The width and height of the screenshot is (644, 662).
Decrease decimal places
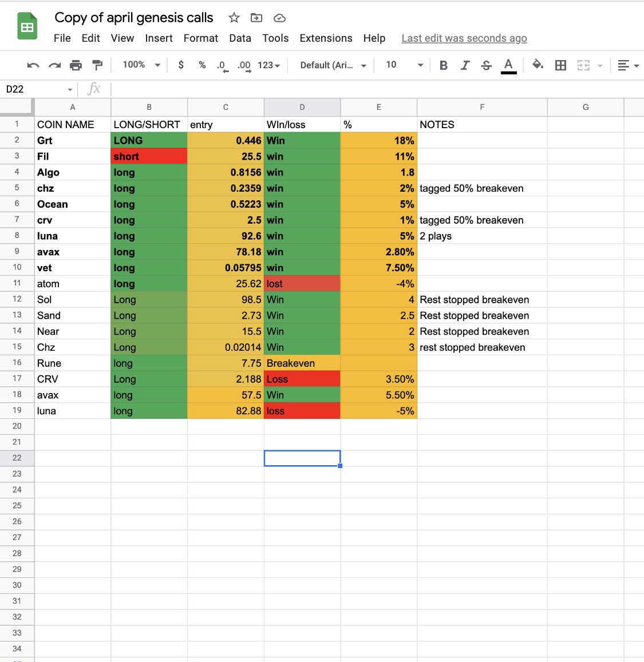[x=222, y=66]
